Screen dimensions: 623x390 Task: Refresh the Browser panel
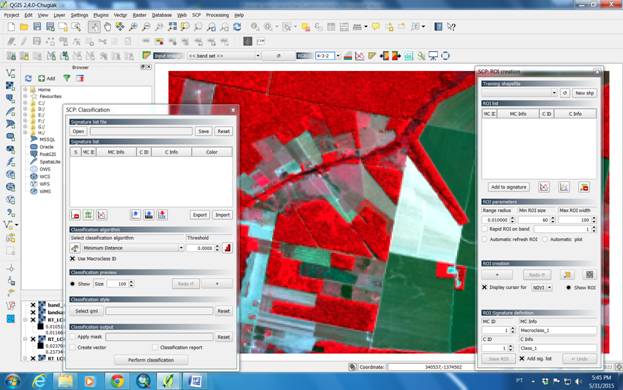(28, 78)
